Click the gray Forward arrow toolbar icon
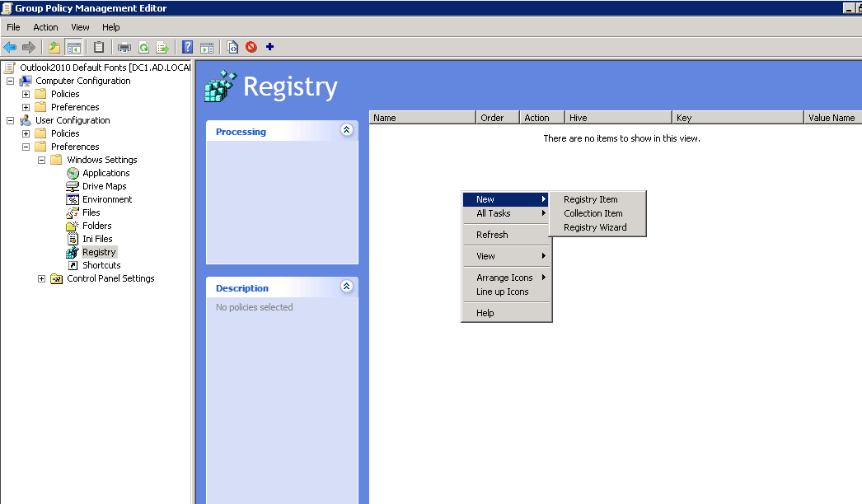862x504 pixels. [x=29, y=47]
